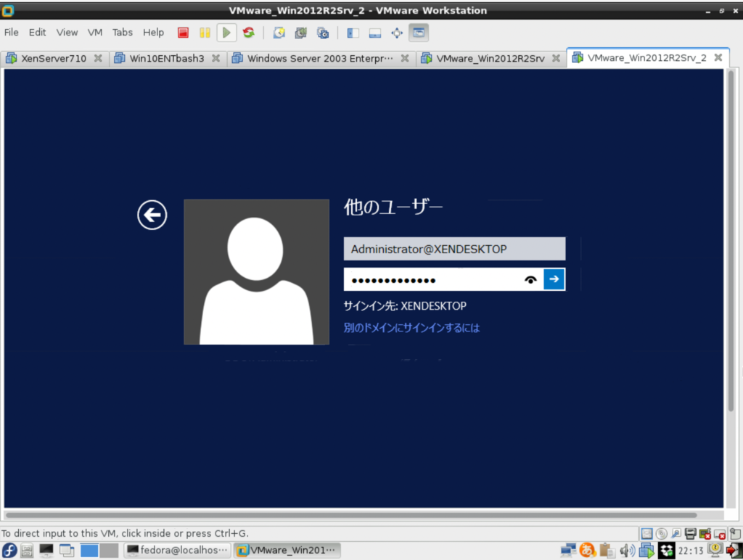Close the VMware_Win2012R2Srv_2 tab
Image resolution: width=743 pixels, height=560 pixels.
[718, 57]
